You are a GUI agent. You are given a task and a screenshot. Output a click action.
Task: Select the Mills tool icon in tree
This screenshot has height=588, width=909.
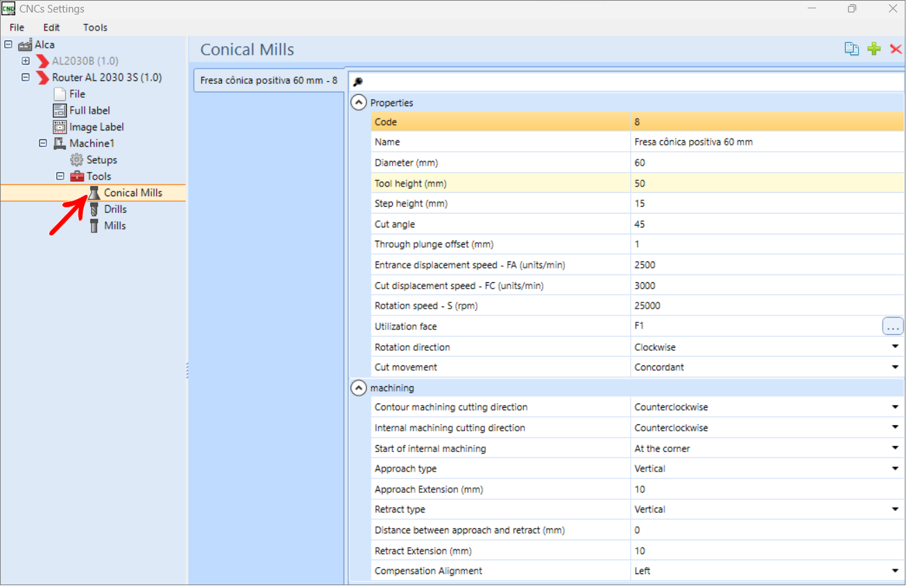coord(95,226)
